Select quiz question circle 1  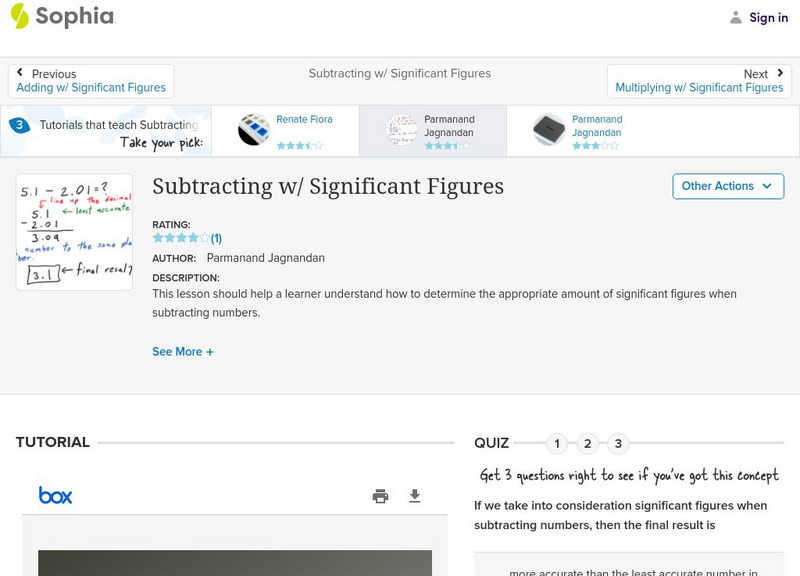pyautogui.click(x=557, y=442)
